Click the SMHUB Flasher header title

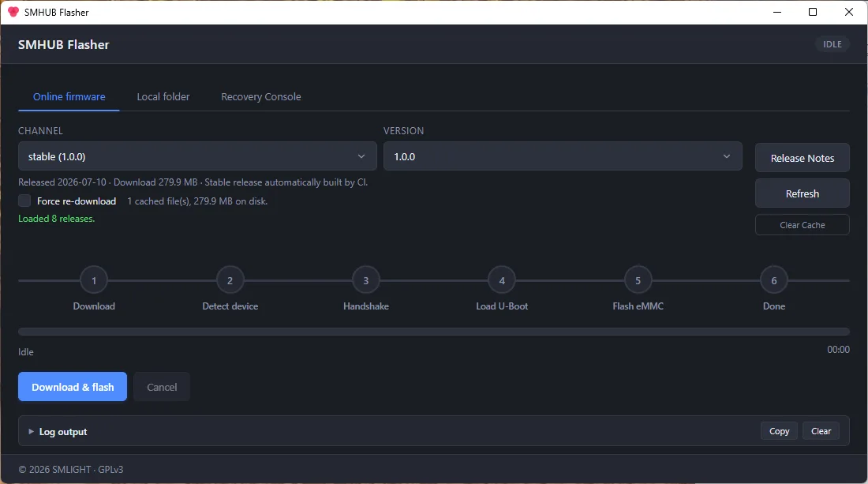[64, 45]
